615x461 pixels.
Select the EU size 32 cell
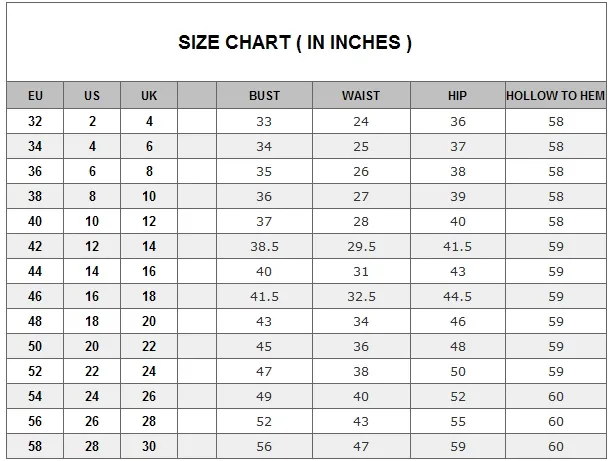(35, 121)
